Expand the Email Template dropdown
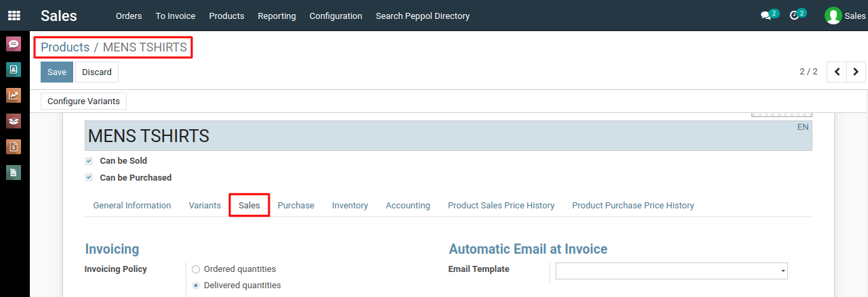The height and width of the screenshot is (297, 868). click(671, 271)
